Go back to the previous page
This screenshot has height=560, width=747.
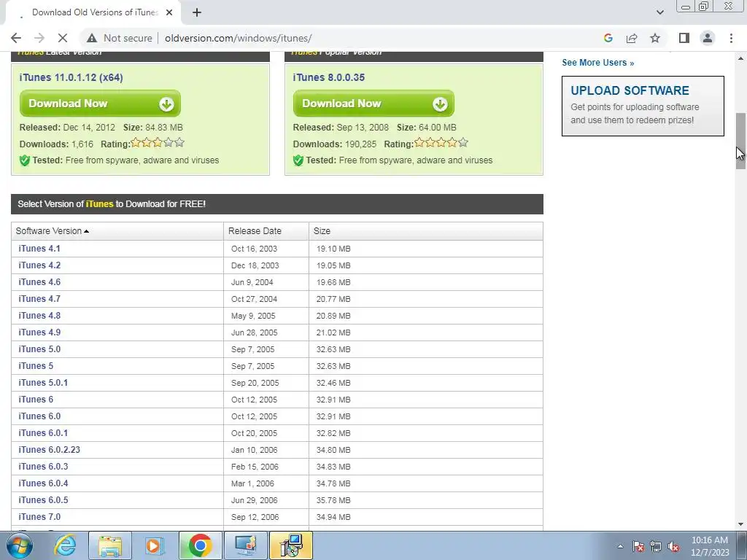[16, 38]
